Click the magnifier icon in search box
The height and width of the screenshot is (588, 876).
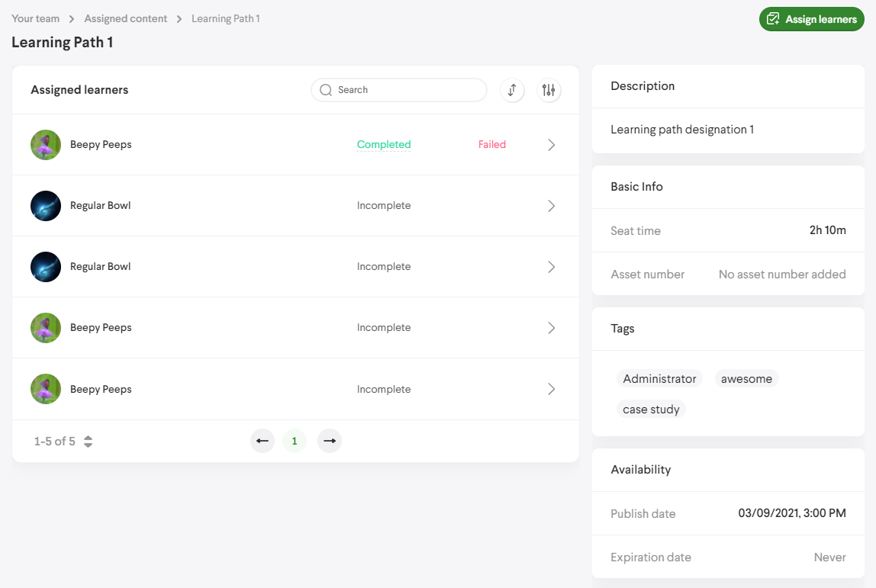click(x=326, y=90)
